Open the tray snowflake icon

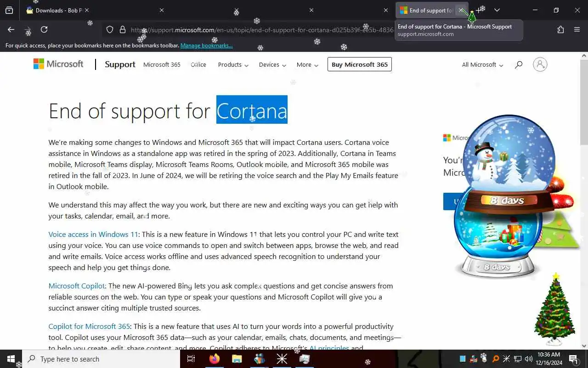point(506,359)
